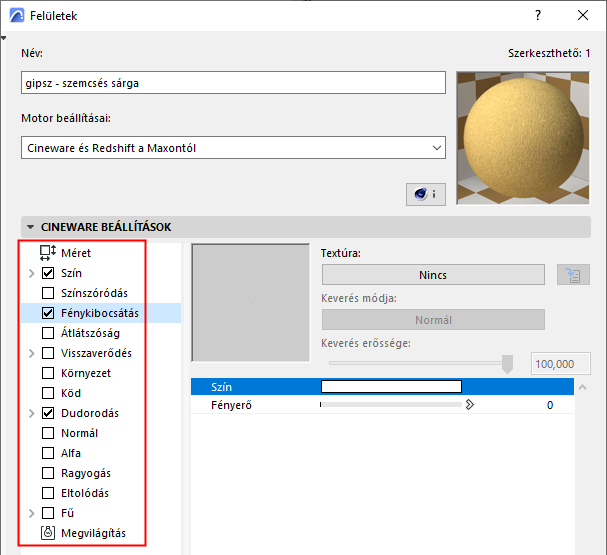This screenshot has width=607, height=555.
Task: Click the help question mark button
Action: (x=538, y=15)
